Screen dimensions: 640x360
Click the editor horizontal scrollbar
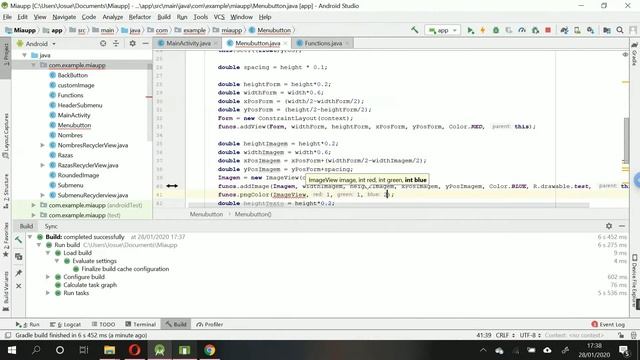pos(388,205)
